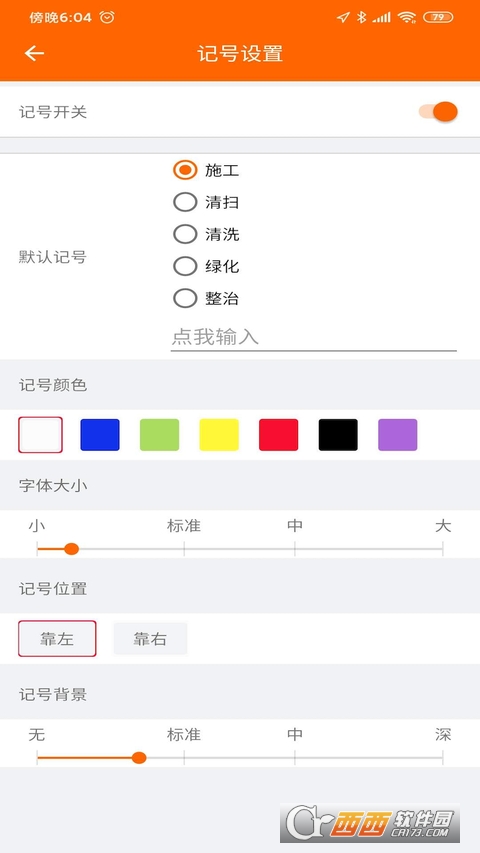480x853 pixels.
Task: Pick the red color swatch
Action: 279,435
